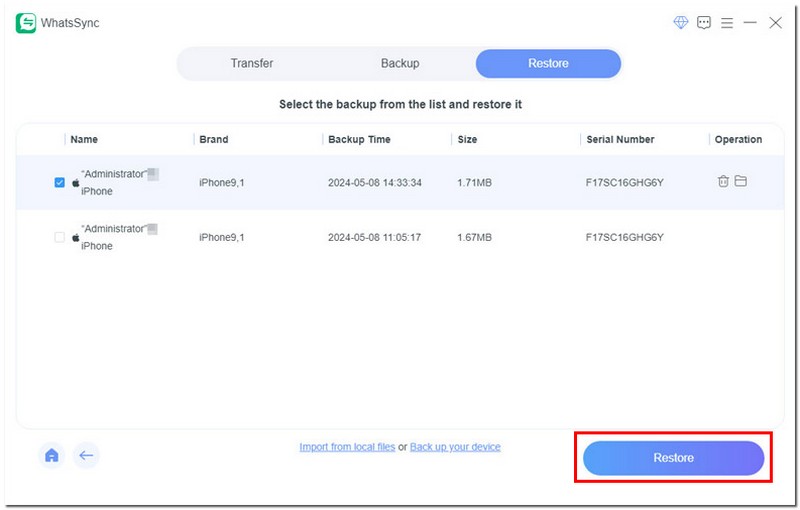Click the Operation column header
800x510 pixels.
pyautogui.click(x=738, y=139)
